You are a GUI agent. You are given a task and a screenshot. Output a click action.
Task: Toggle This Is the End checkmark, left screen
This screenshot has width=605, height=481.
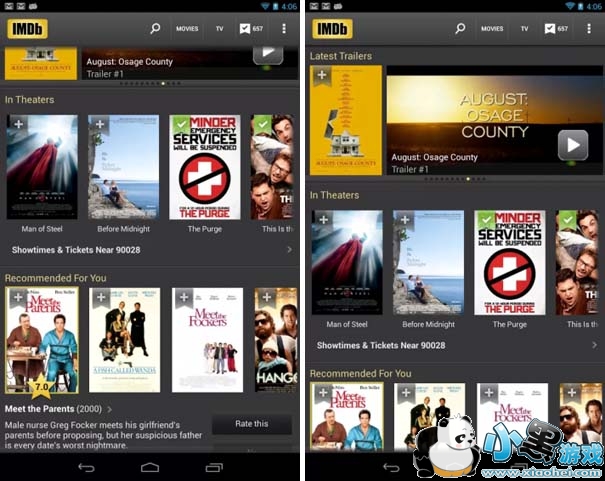click(263, 124)
